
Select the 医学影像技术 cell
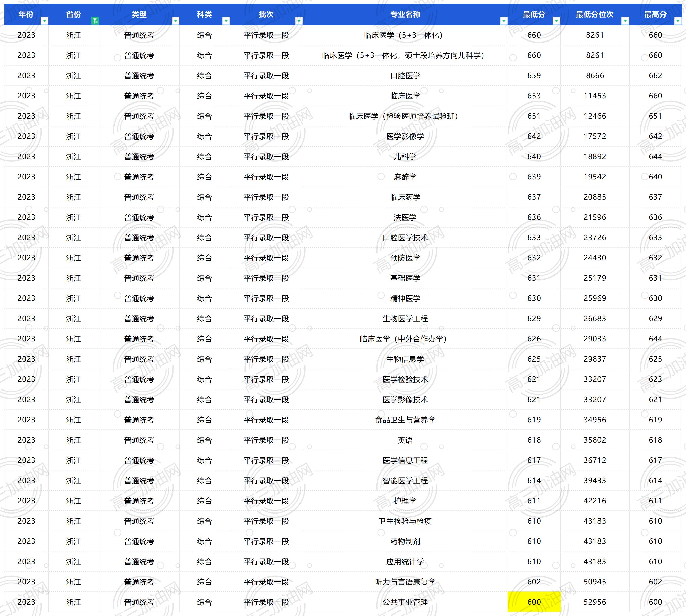click(x=405, y=400)
